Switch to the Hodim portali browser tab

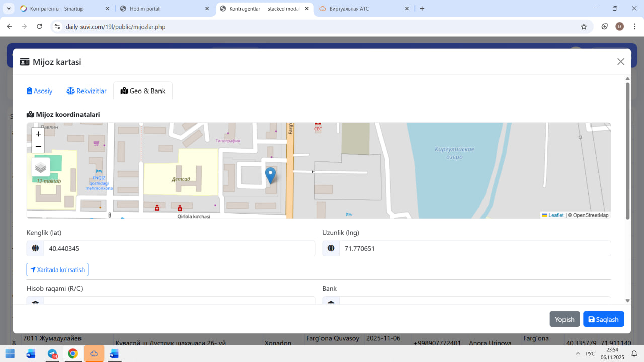163,9
